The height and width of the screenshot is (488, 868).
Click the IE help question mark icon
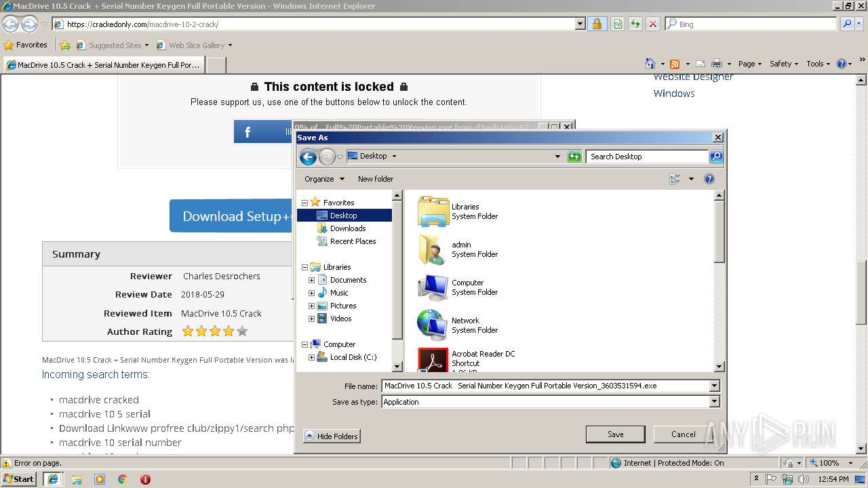(x=841, y=64)
